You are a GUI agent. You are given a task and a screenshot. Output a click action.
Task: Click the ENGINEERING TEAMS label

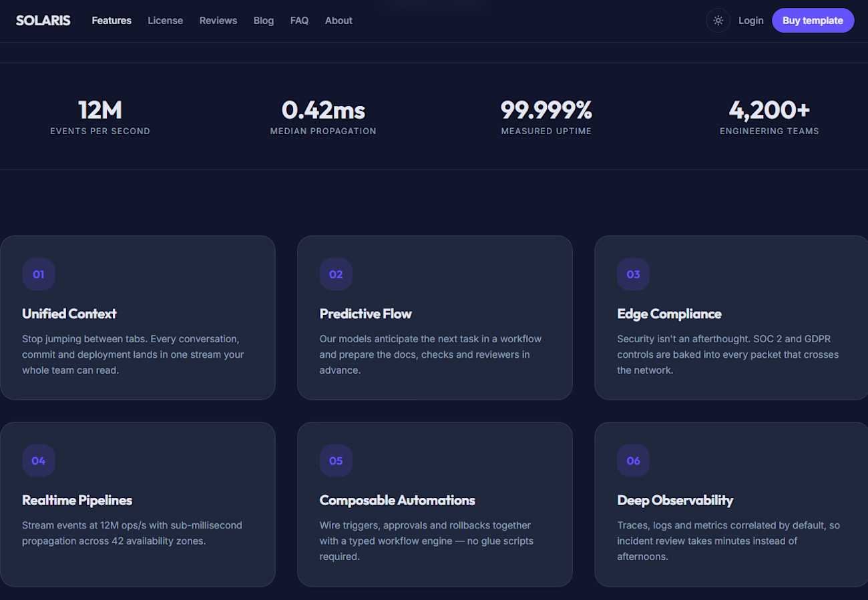pos(769,131)
